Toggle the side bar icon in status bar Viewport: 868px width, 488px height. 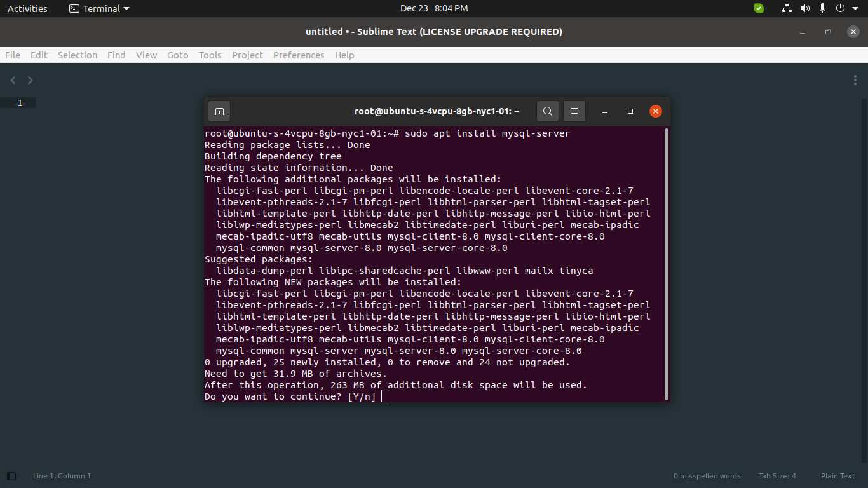11,476
